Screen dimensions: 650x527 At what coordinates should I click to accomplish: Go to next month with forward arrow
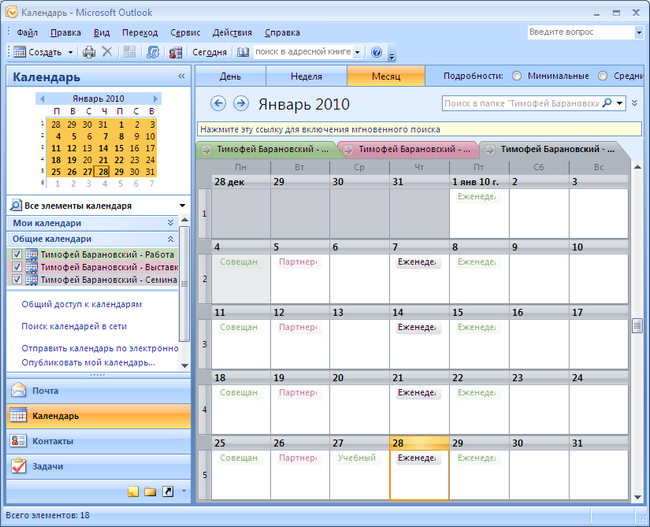(x=241, y=103)
